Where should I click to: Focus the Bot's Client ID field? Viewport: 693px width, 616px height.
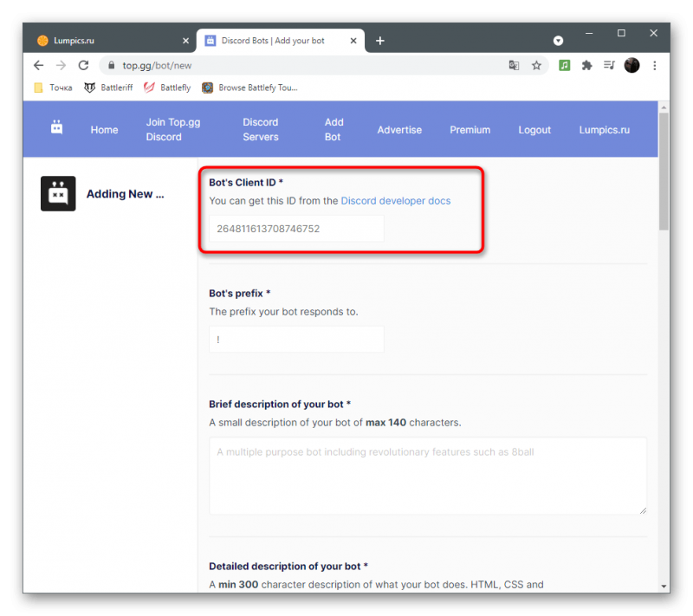point(296,229)
